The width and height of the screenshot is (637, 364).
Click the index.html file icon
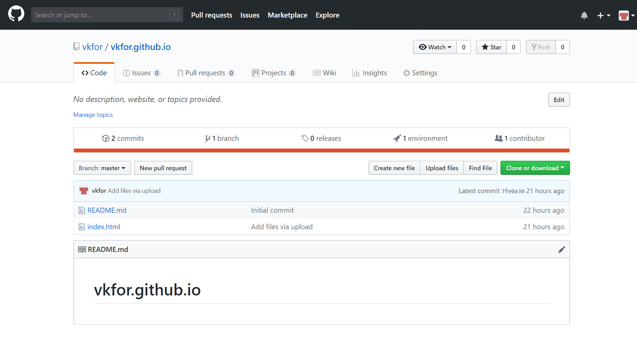point(81,227)
